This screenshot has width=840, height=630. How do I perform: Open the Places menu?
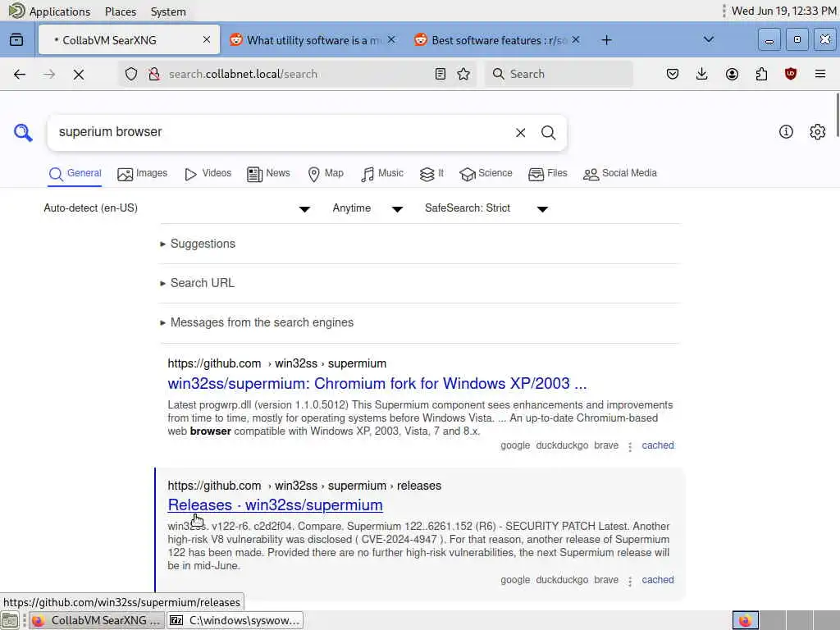[121, 11]
